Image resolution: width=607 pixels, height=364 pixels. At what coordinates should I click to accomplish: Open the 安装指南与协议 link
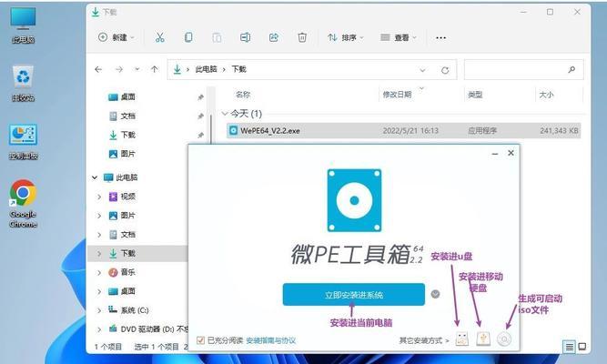[x=271, y=340]
